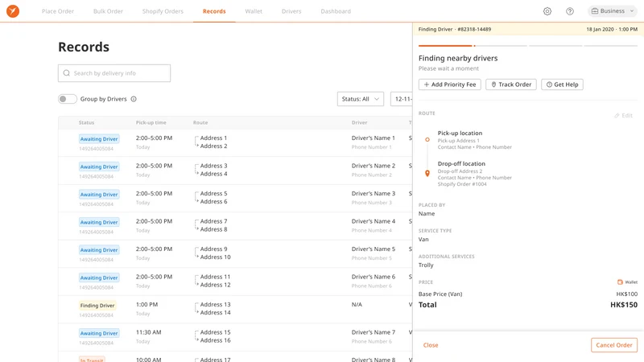Click the Cancel Order button
This screenshot has height=362, width=644.
point(614,345)
